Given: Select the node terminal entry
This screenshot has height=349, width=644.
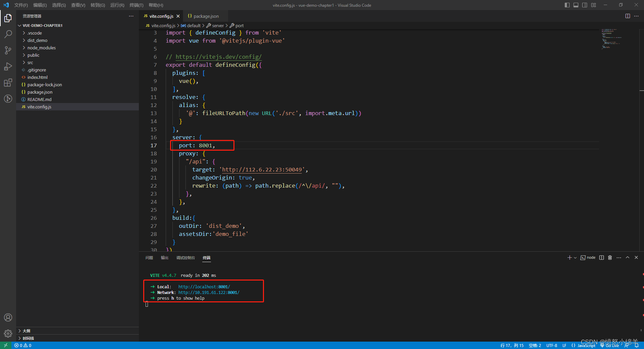Looking at the screenshot, I should point(588,257).
